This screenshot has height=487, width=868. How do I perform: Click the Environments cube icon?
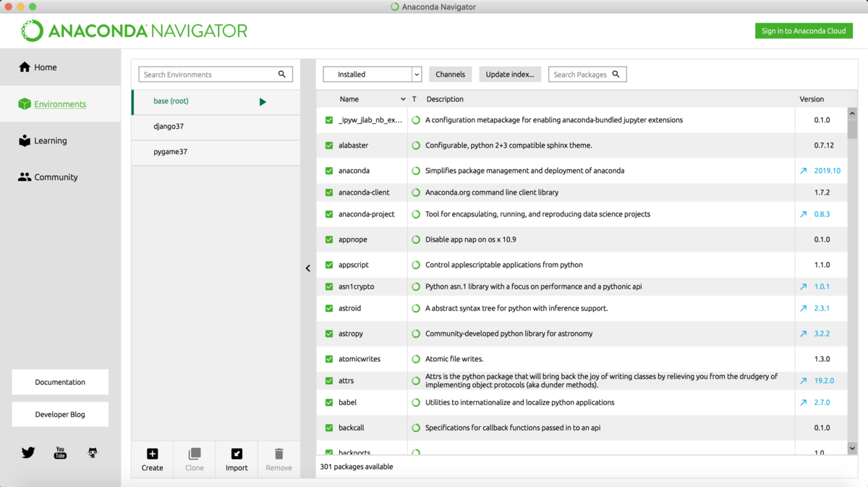25,104
